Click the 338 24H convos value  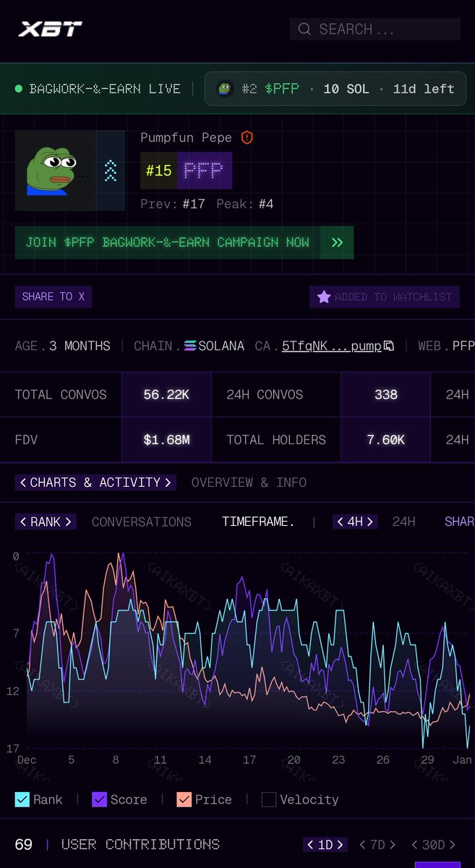[386, 395]
